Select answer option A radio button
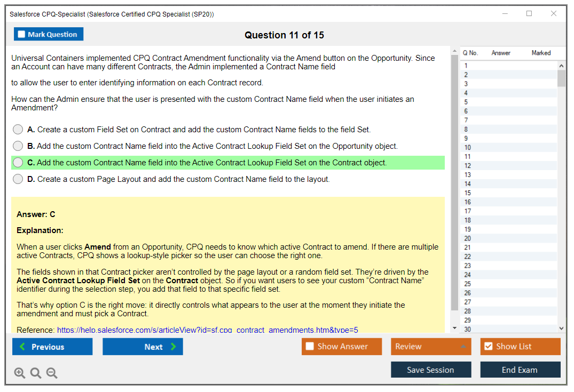Screen dimensions: 574x392 pos(18,130)
